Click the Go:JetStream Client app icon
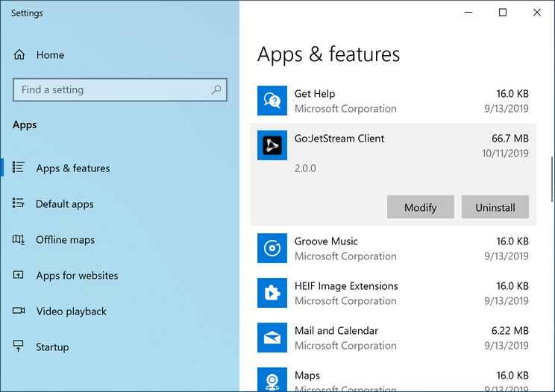This screenshot has height=392, width=555. [x=272, y=145]
